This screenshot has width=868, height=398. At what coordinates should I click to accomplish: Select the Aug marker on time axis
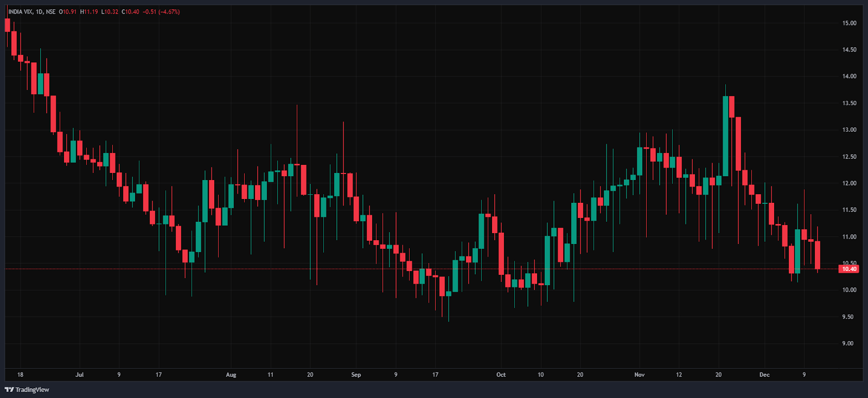pos(231,375)
